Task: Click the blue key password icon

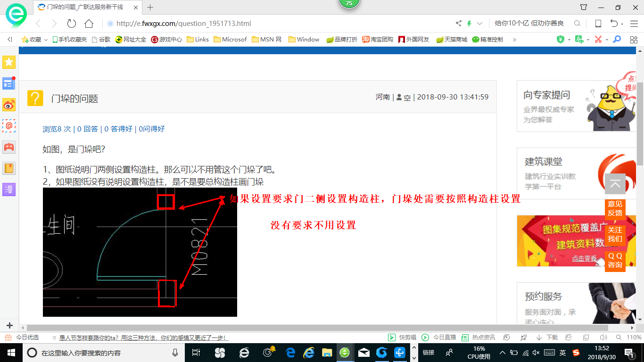Action: pyautogui.click(x=617, y=40)
